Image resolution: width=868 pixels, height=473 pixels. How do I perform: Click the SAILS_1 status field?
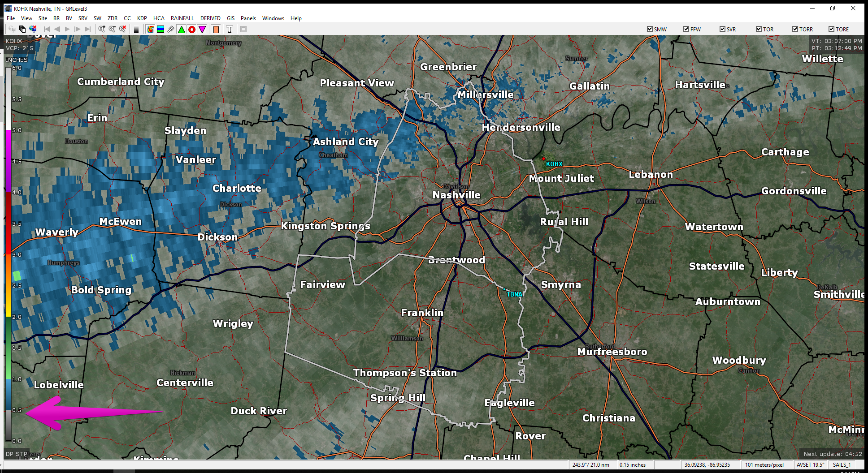tap(842, 465)
